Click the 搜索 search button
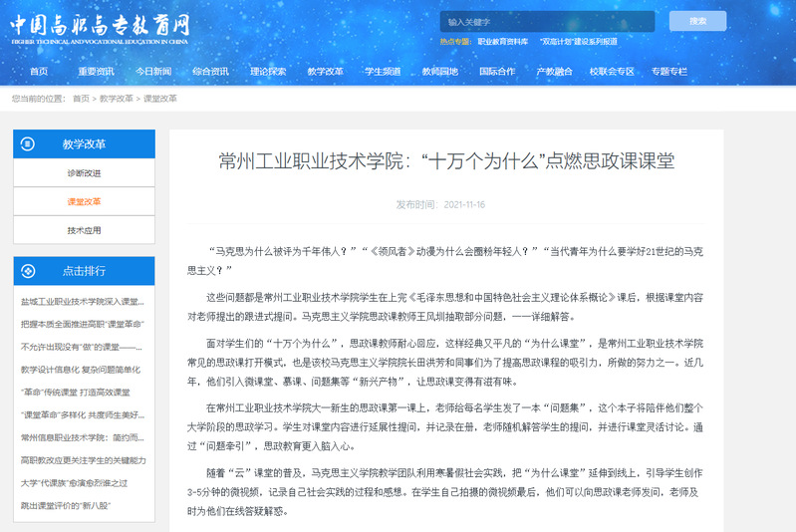The image size is (796, 532). [x=697, y=21]
